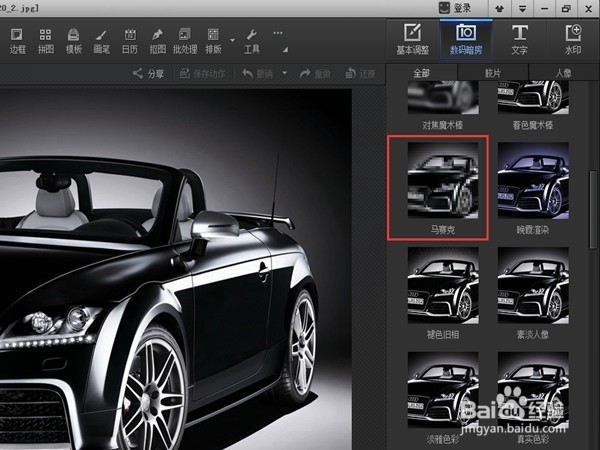Viewport: 600px width, 450px height.
Task: Open the 拼图 (collage) tool
Action: click(46, 41)
